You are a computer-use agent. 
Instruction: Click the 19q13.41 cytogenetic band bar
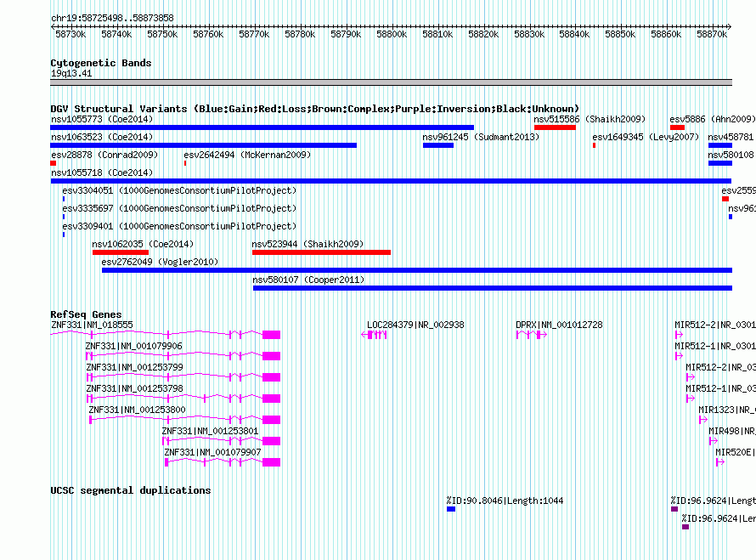(391, 82)
